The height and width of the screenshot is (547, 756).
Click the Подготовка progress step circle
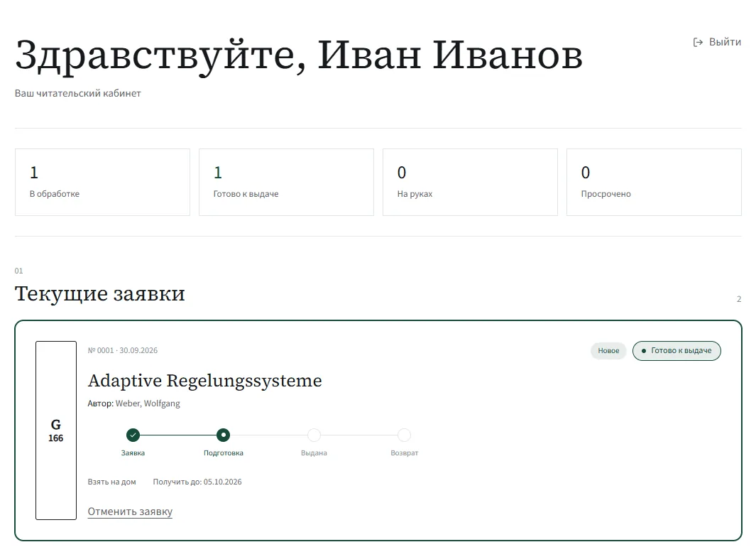(223, 435)
